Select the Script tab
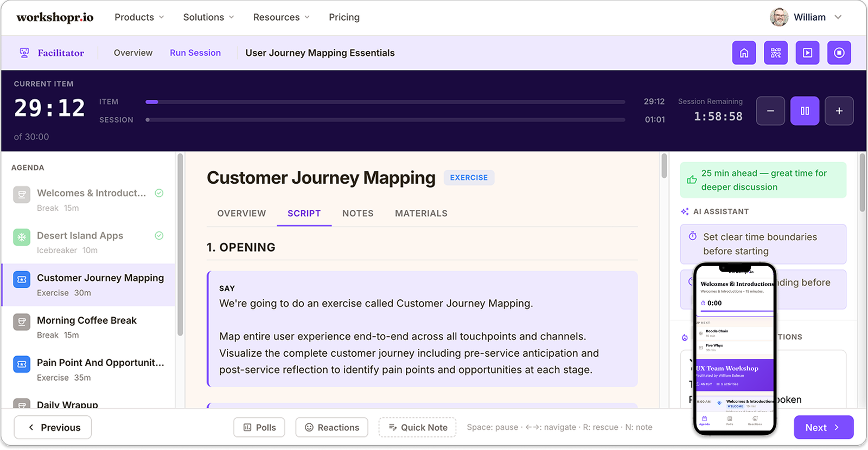 point(304,214)
